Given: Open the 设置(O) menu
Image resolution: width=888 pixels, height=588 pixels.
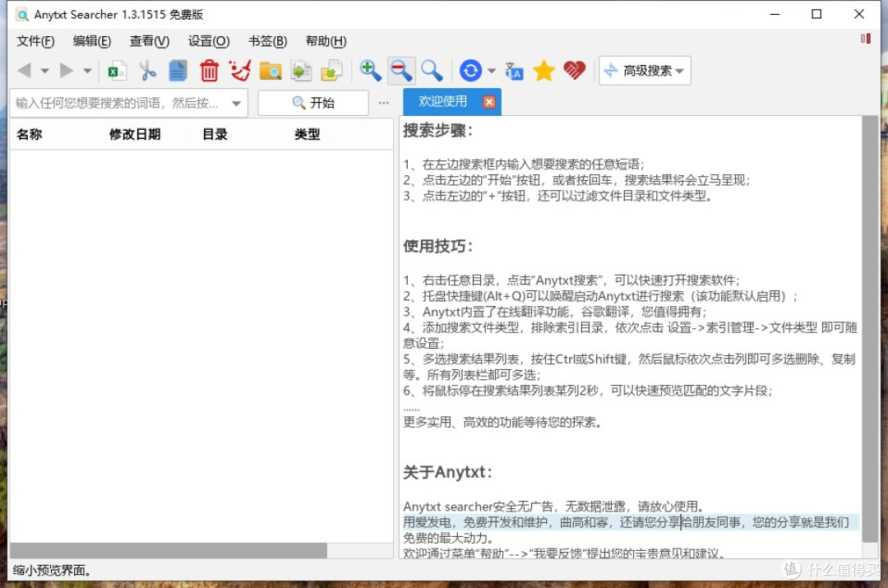Looking at the screenshot, I should click(208, 41).
